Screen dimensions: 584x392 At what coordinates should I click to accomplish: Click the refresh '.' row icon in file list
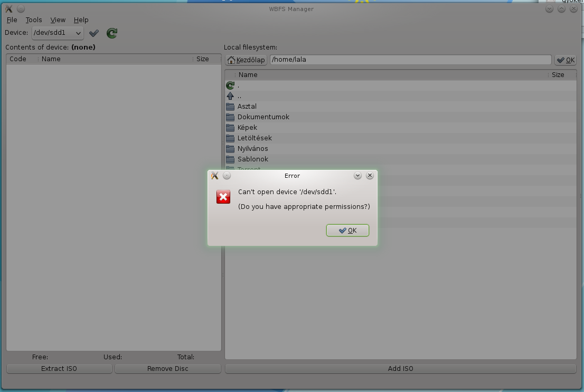[230, 85]
